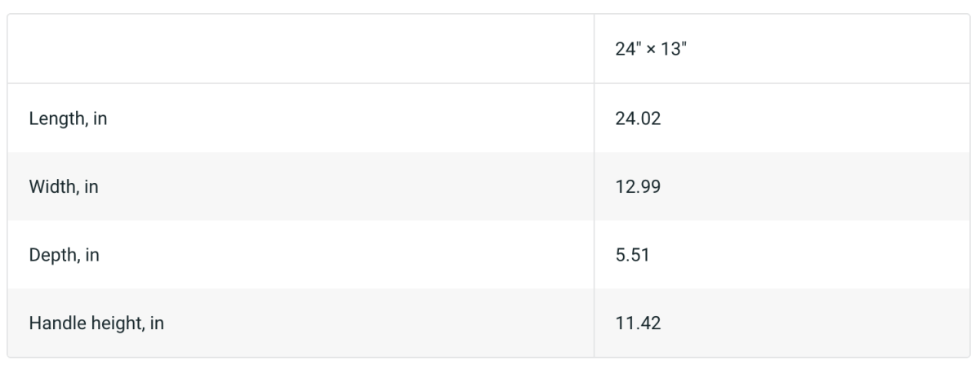Click the empty top-left header cell

click(301, 49)
